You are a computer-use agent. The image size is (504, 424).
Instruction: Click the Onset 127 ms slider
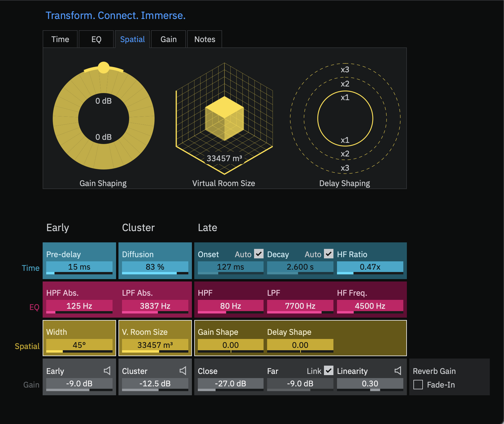pyautogui.click(x=231, y=268)
